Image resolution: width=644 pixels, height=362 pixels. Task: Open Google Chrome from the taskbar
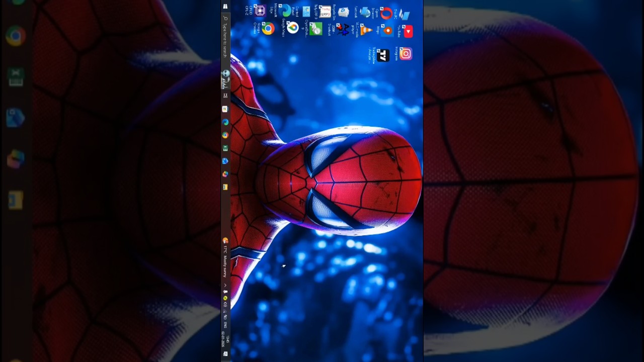[x=225, y=135]
